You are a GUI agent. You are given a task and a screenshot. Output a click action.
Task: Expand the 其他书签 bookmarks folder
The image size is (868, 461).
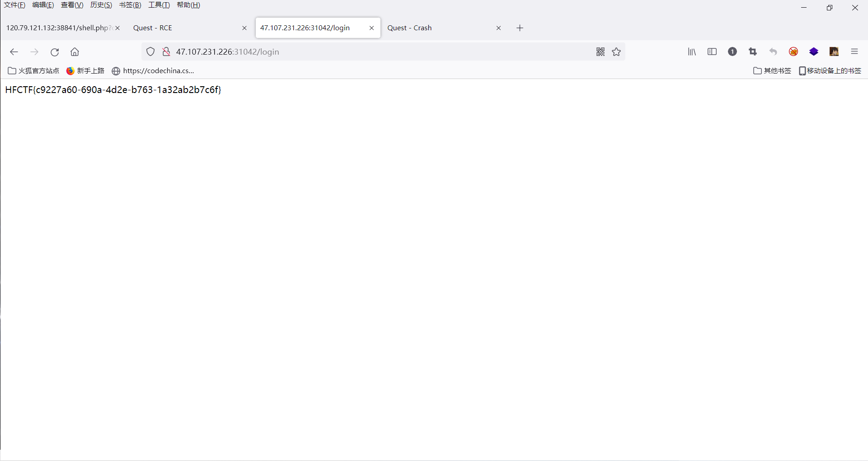(772, 71)
